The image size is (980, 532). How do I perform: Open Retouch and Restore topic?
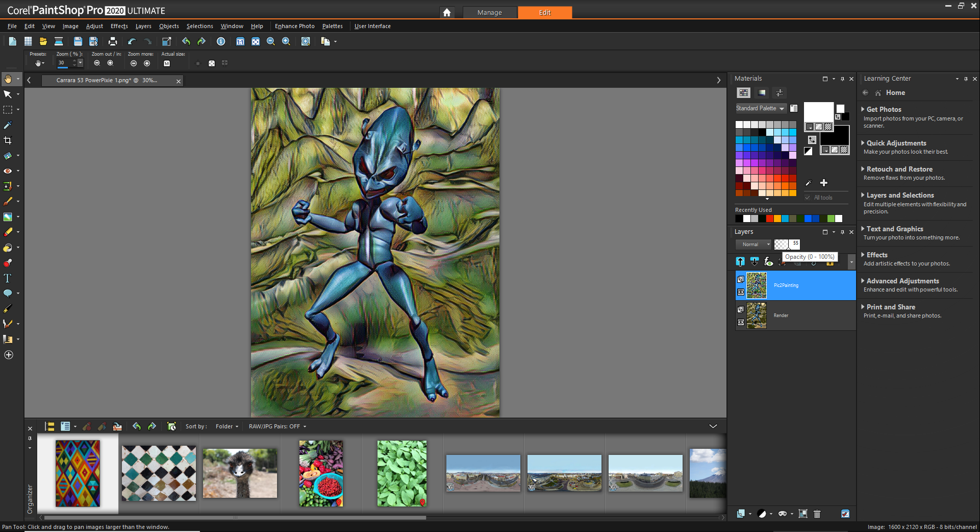(899, 170)
